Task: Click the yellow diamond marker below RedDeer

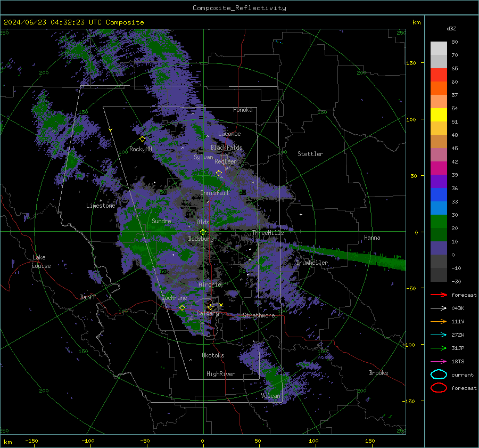Action: 219,173
